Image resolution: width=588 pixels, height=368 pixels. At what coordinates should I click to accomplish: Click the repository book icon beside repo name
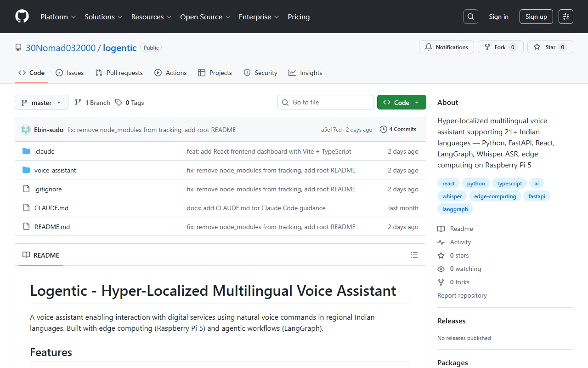(18, 47)
